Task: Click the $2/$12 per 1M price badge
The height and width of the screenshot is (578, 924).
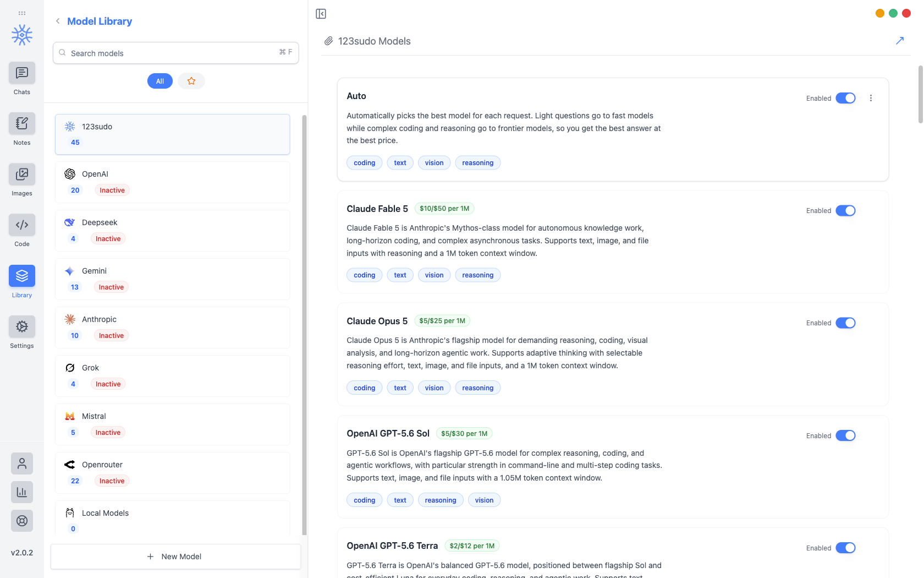Action: point(472,546)
